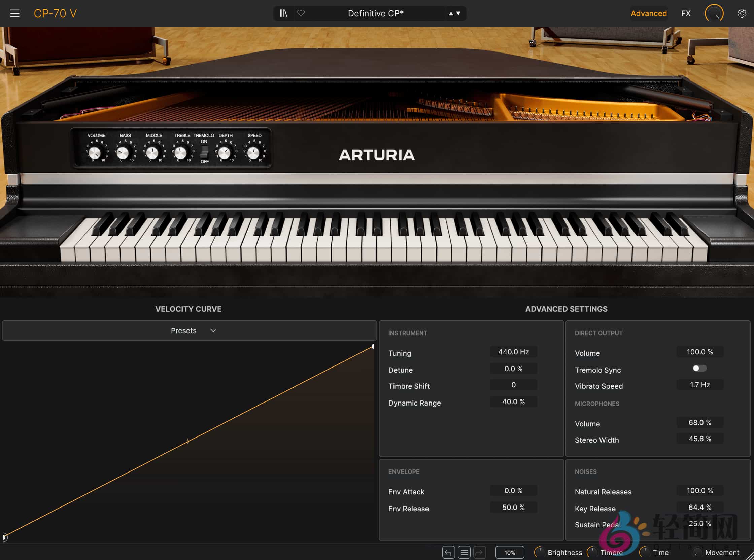754x560 pixels.
Task: Click the CP-70 V logo title
Action: [55, 13]
